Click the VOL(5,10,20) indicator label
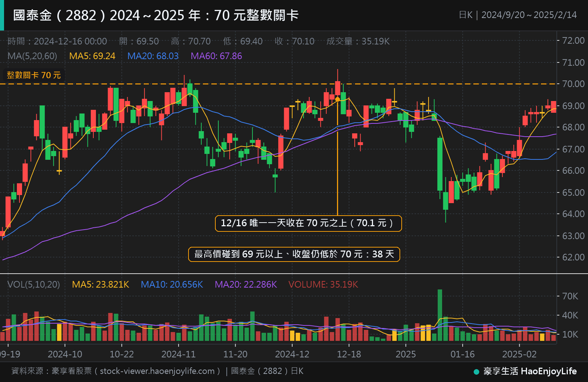Screen dimensions: 588x382 coord(33,285)
